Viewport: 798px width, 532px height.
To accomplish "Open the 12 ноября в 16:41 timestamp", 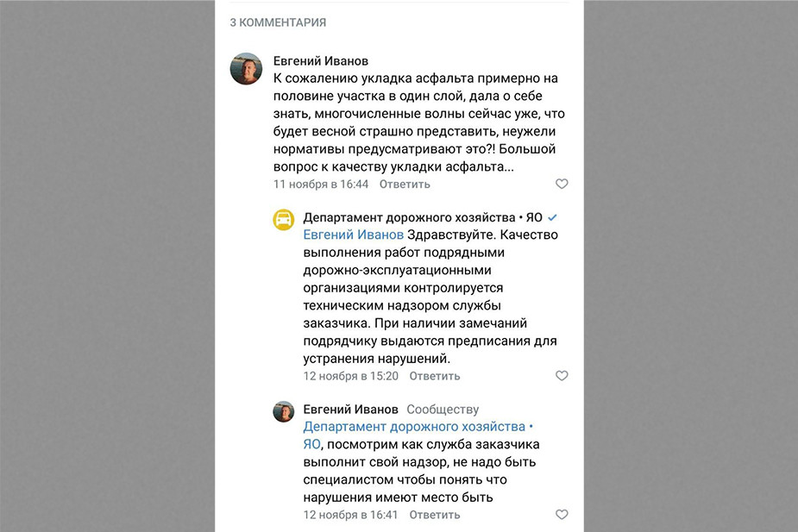I will 350,515.
